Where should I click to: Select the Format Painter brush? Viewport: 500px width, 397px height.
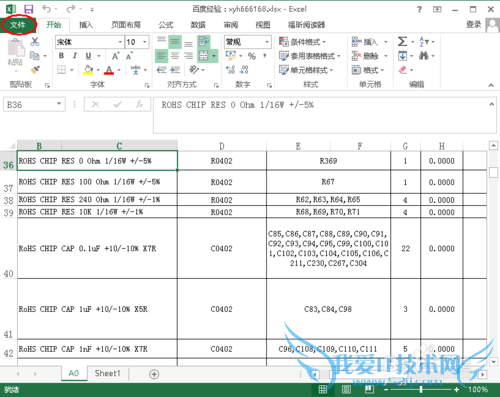[x=35, y=70]
